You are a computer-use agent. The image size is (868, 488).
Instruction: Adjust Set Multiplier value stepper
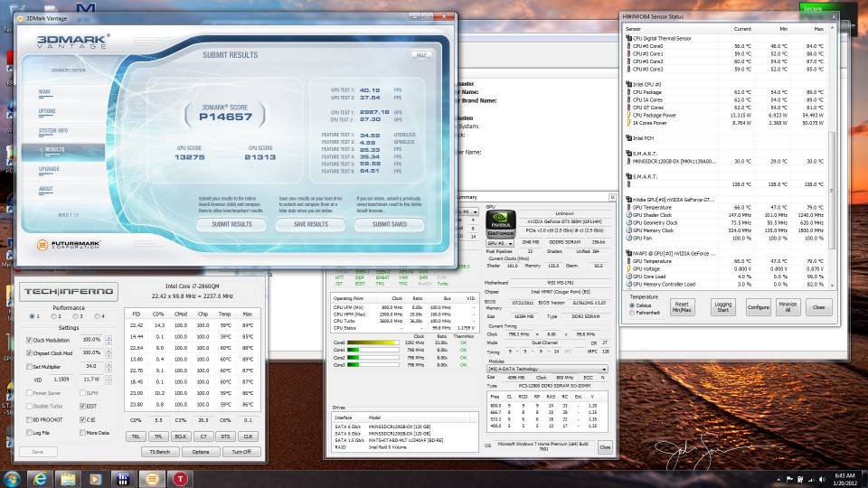point(108,366)
